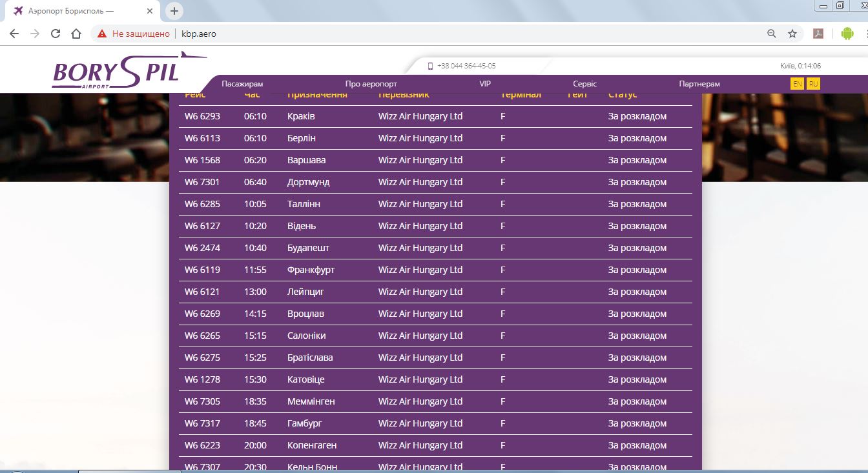The height and width of the screenshot is (473, 868).
Task: Reload the page with refresh icon
Action: click(x=56, y=34)
